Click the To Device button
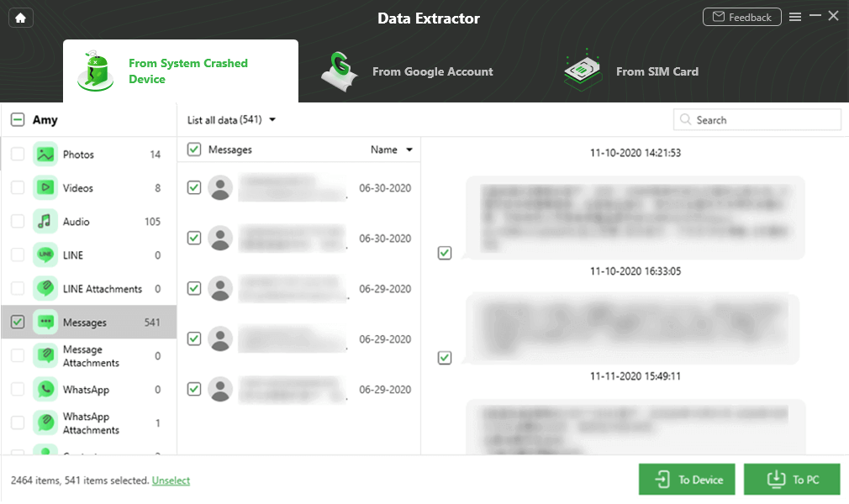 687,479
